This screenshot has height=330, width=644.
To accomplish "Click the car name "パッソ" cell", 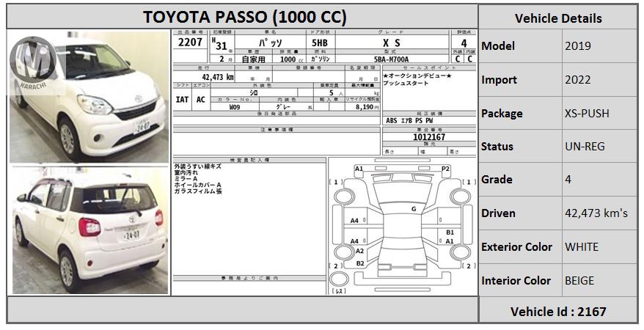I will (270, 43).
